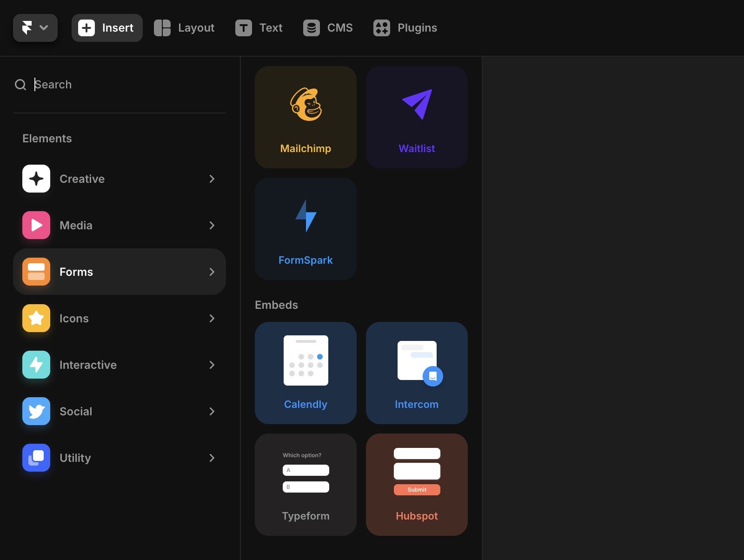Select the Media category label
Image resolution: width=744 pixels, height=560 pixels.
click(x=76, y=225)
